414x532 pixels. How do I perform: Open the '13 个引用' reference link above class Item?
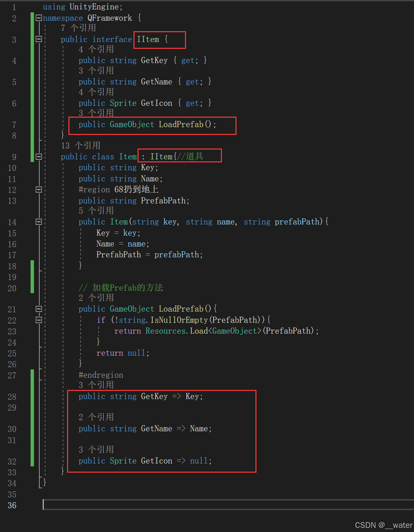tap(81, 145)
